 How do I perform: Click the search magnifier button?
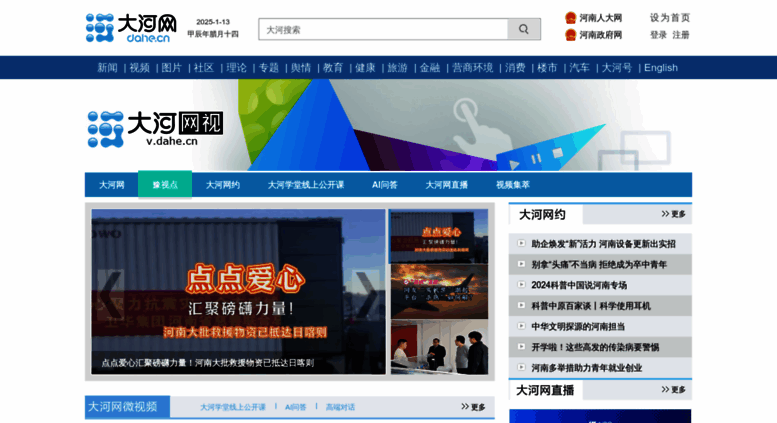point(524,29)
